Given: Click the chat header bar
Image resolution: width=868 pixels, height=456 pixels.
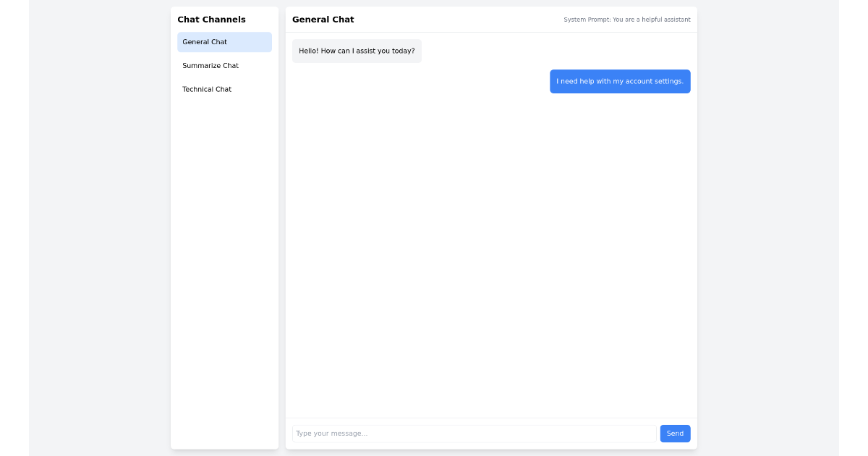Looking at the screenshot, I should point(491,20).
